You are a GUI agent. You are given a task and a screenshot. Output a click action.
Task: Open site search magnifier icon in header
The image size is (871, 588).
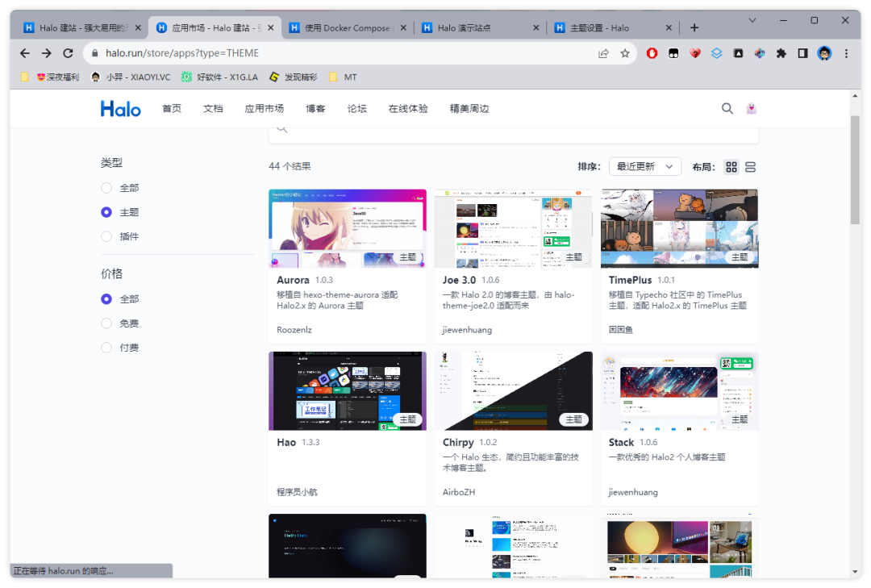[727, 109]
